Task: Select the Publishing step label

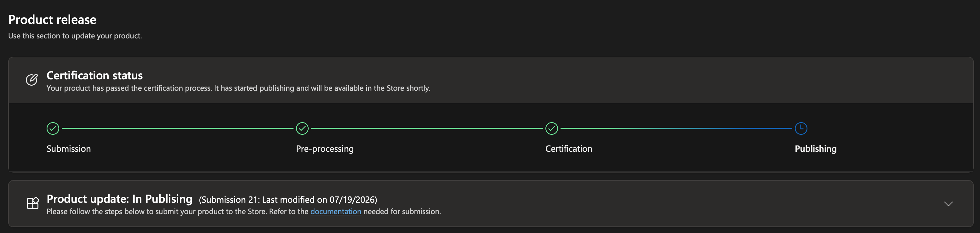Action: point(815,149)
